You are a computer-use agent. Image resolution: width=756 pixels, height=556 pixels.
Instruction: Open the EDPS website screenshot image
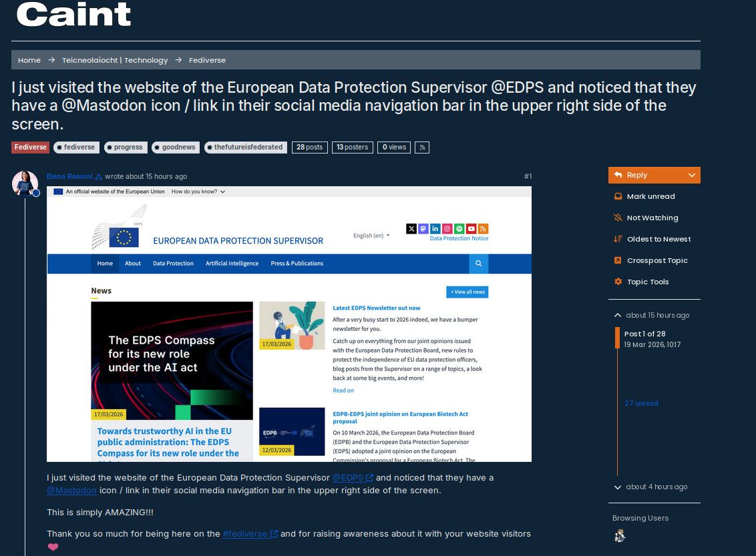coord(289,324)
